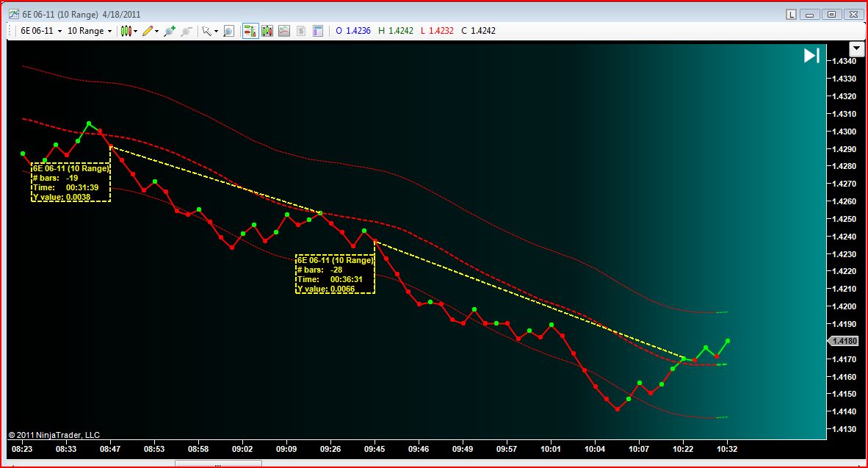Click the candlestick chart style icon
The width and height of the screenshot is (868, 468).
pos(126,31)
